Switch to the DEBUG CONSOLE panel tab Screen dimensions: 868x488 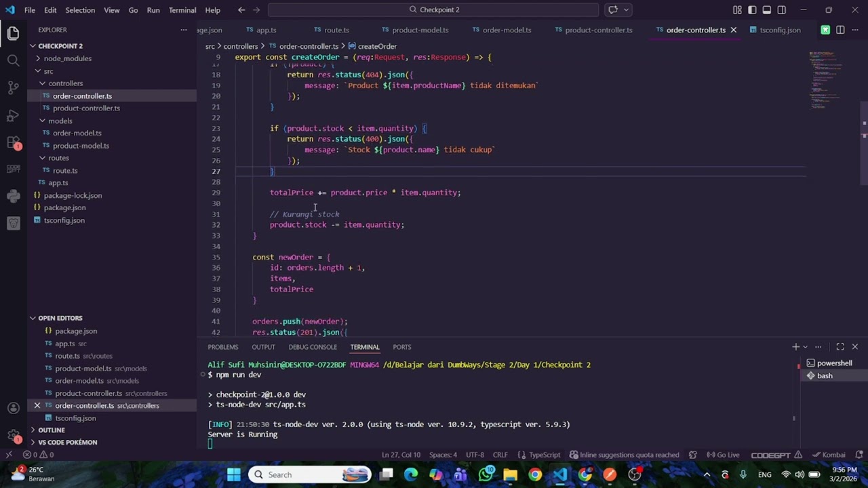coord(313,347)
